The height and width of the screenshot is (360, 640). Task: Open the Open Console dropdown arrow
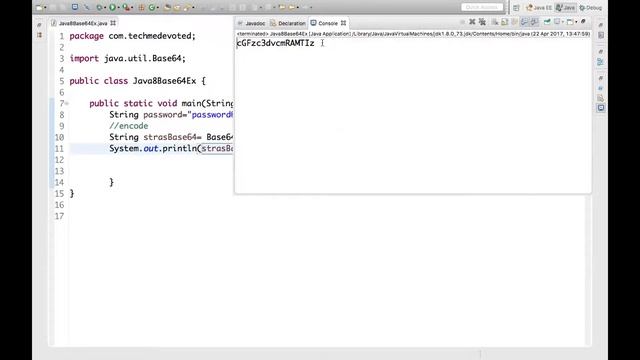point(576,22)
